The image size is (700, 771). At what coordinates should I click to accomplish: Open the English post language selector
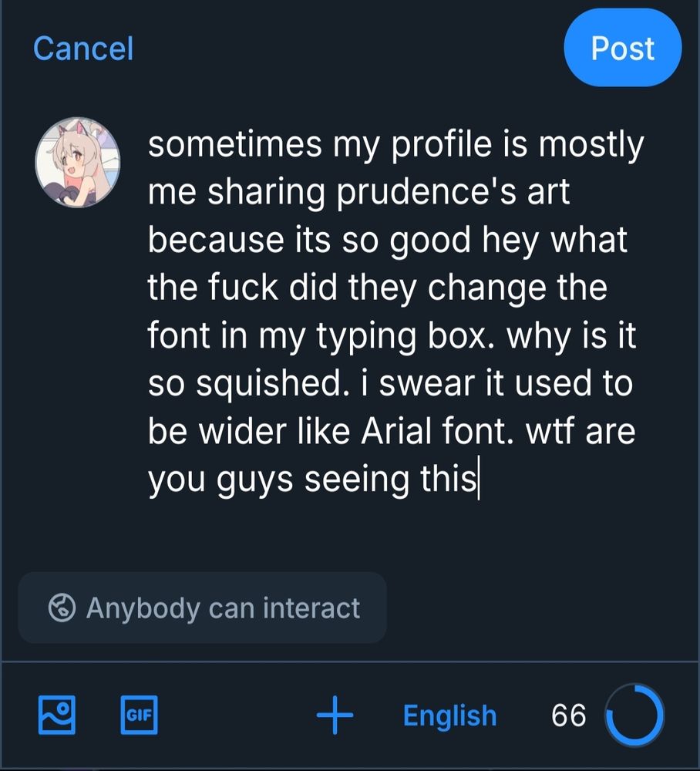449,715
